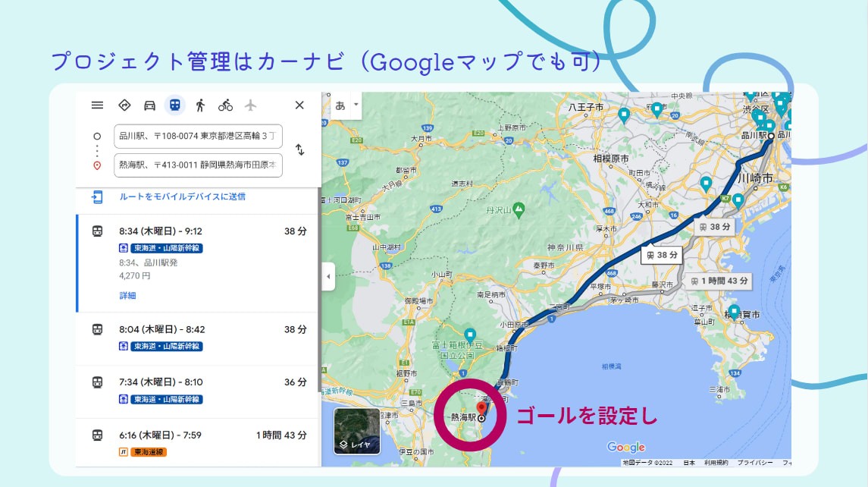Image resolution: width=868 pixels, height=487 pixels.
Task: Edit the 品川駅 starting point field
Action: coord(198,137)
